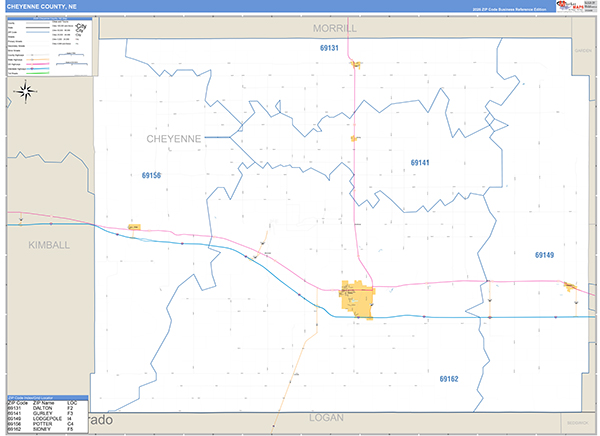Click the pink highway sample in legend
The height and width of the screenshot is (436, 600).
(x=38, y=64)
